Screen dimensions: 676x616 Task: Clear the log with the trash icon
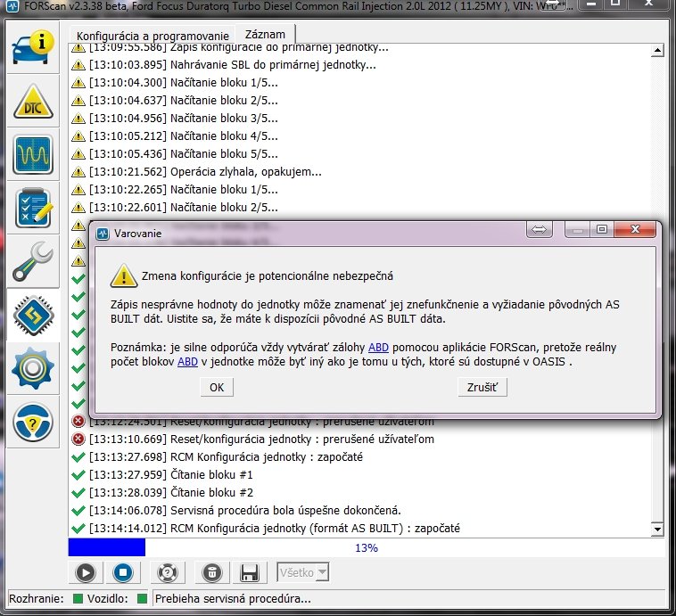click(211, 572)
